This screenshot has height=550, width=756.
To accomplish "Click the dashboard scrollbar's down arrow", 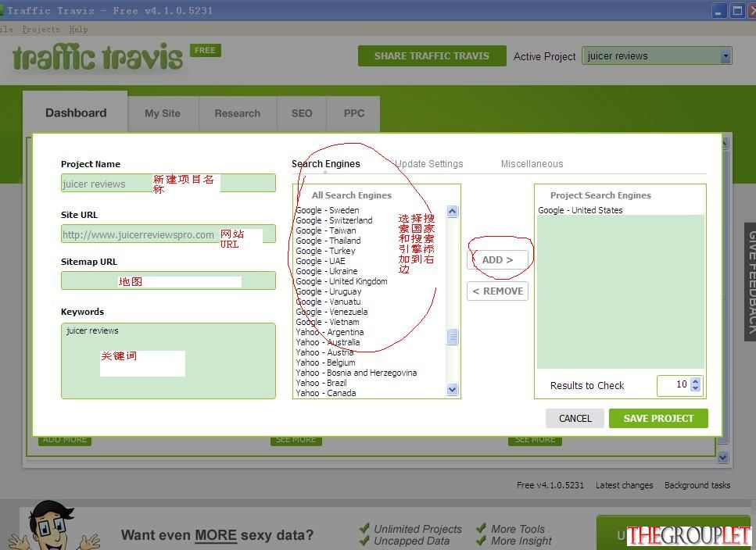I will [722, 458].
